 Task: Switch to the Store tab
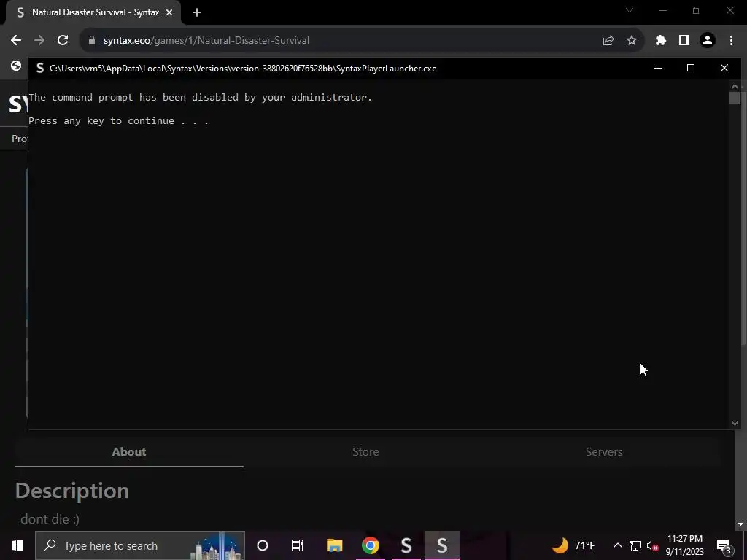tap(366, 452)
